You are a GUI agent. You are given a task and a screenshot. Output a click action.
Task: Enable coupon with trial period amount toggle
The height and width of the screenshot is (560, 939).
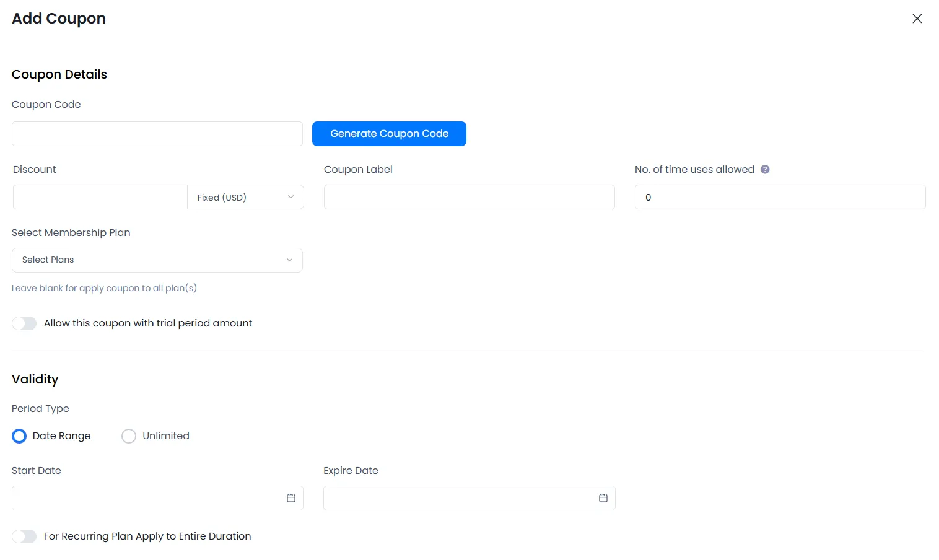click(24, 323)
